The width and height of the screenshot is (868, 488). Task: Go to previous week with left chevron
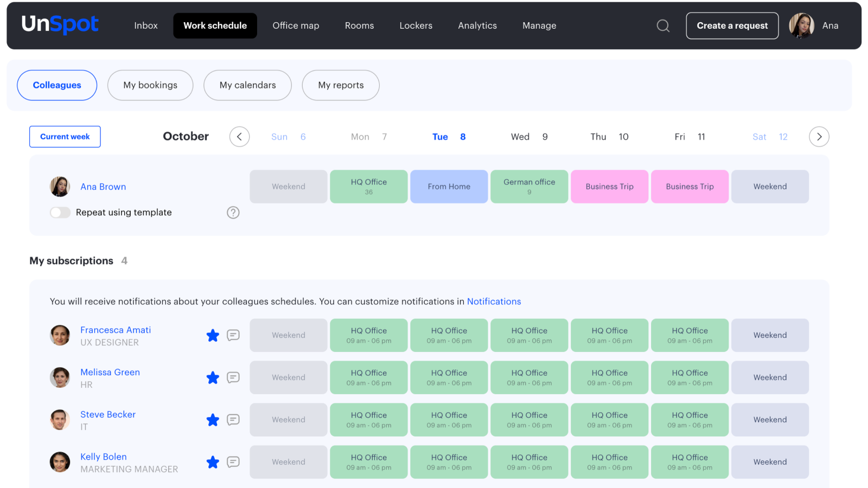point(239,137)
